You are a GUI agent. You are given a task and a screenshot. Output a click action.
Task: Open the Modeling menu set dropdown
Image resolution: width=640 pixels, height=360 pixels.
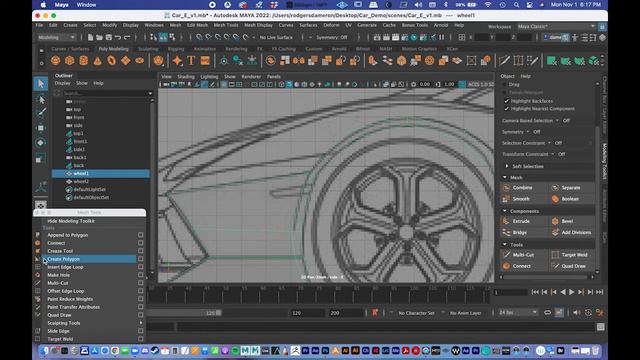[56, 37]
